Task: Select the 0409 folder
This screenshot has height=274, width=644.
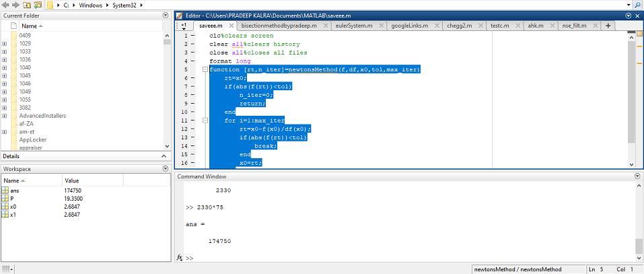Action: [x=25, y=35]
